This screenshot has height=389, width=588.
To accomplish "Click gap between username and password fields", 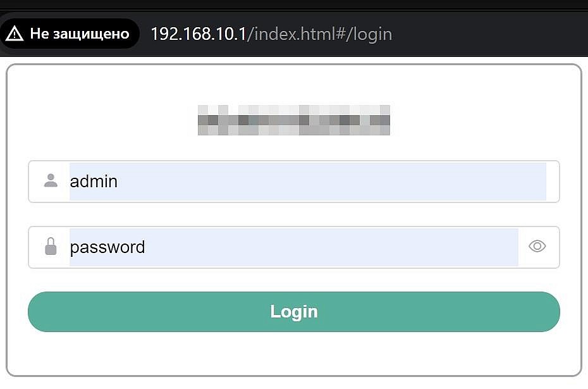I will (294, 214).
